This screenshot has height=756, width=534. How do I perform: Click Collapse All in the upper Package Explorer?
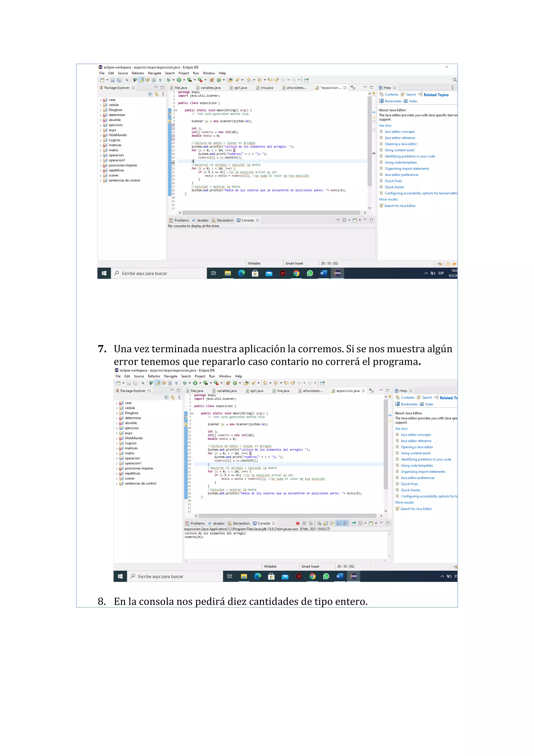[150, 94]
